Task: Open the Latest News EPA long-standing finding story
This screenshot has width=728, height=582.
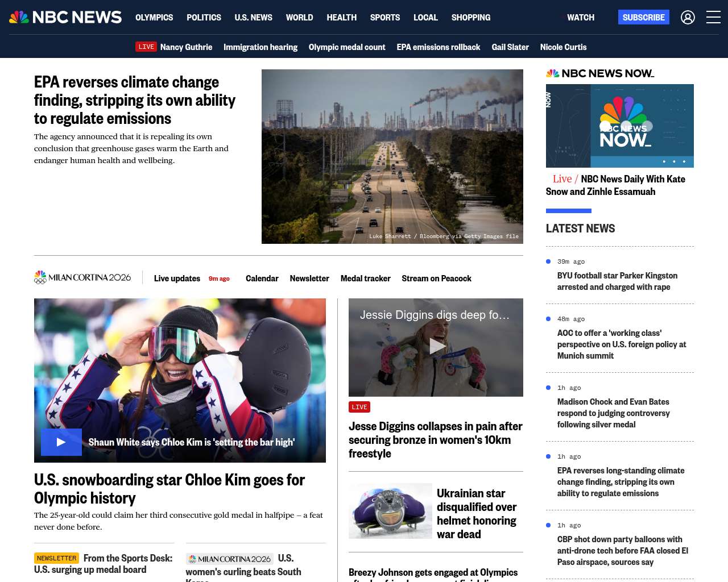Action: 621,482
